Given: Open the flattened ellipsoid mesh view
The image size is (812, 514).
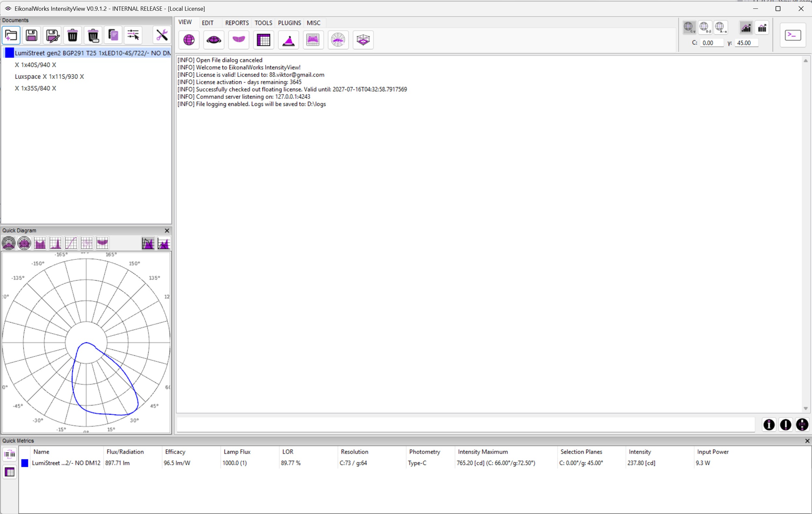Looking at the screenshot, I should (x=214, y=40).
